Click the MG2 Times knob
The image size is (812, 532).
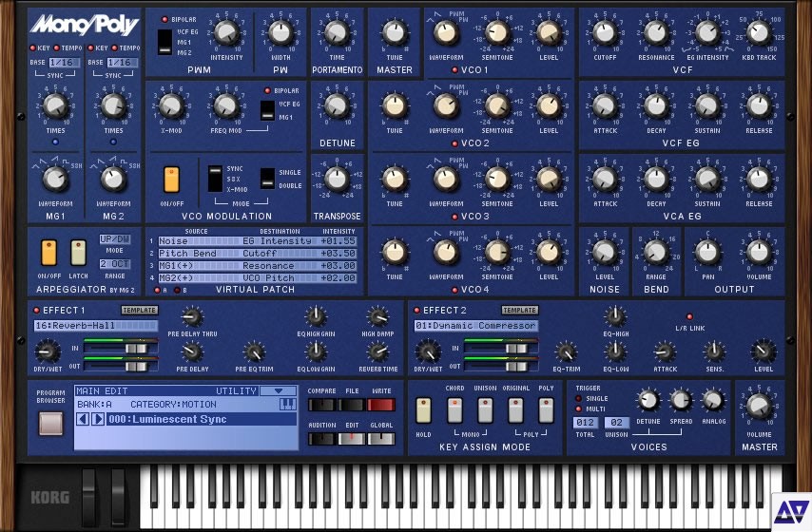tap(113, 105)
